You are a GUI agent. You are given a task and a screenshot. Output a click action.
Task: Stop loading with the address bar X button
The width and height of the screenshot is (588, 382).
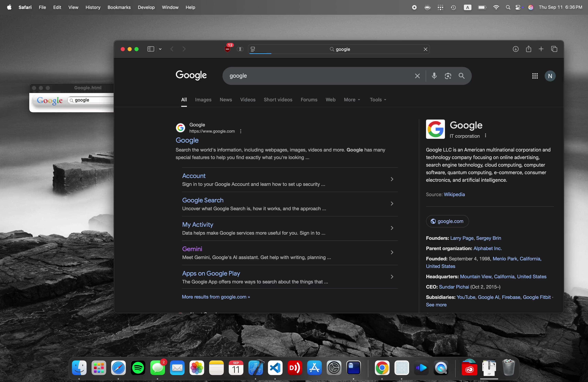point(425,49)
